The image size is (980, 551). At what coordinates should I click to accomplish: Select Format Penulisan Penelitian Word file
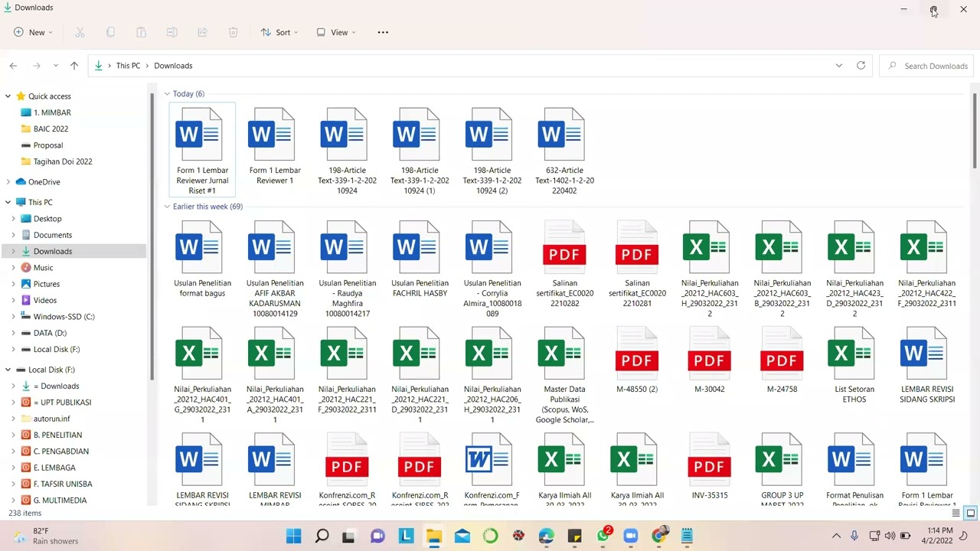(854, 468)
